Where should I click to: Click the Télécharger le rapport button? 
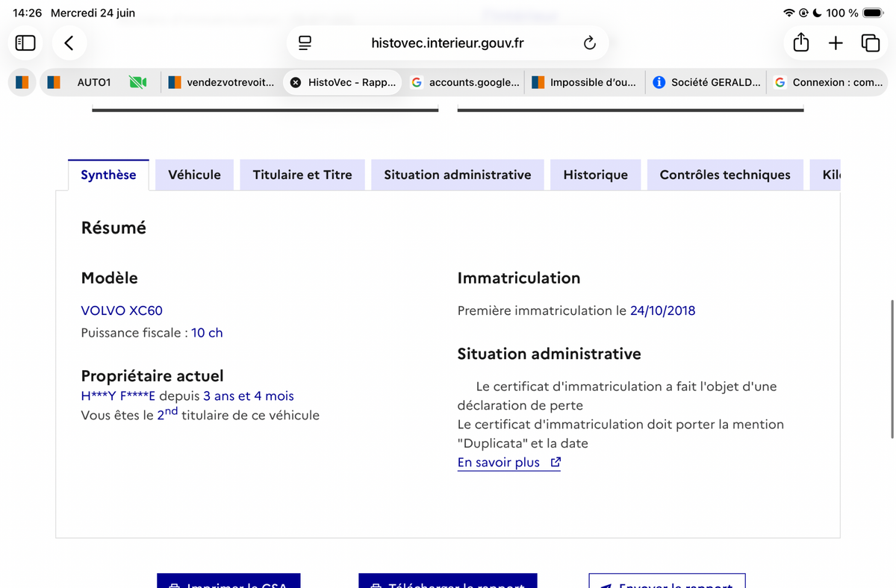tap(448, 581)
